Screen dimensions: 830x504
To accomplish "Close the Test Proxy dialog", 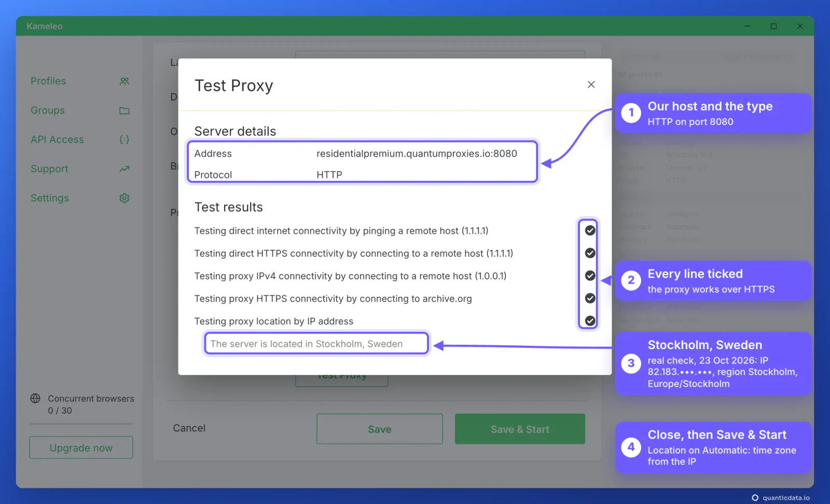I will pos(591,85).
